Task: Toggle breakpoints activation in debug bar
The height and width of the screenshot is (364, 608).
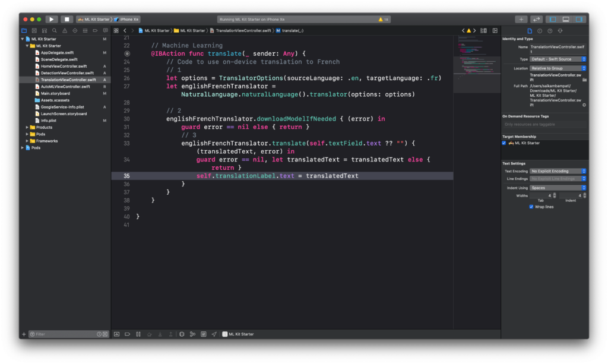Action: [127, 334]
